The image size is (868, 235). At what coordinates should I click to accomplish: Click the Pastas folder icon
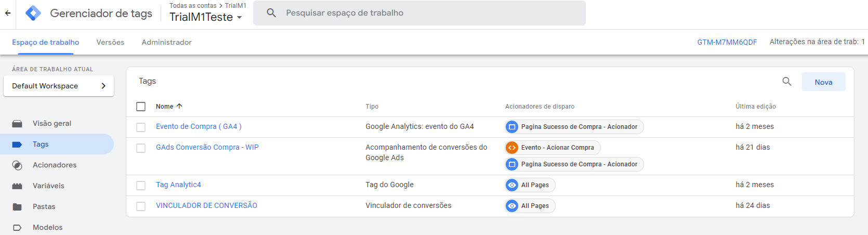[x=17, y=207]
